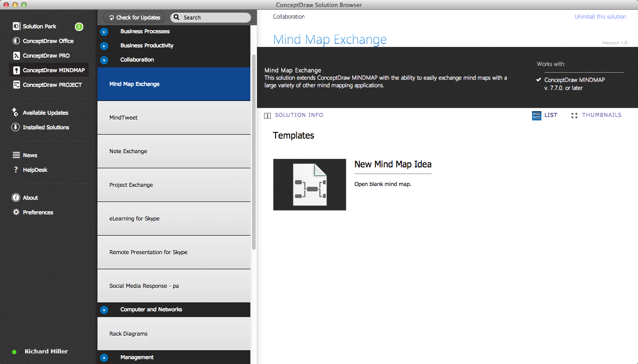Expand the Business Processes category arrow
This screenshot has height=364, width=638.
pyautogui.click(x=104, y=32)
